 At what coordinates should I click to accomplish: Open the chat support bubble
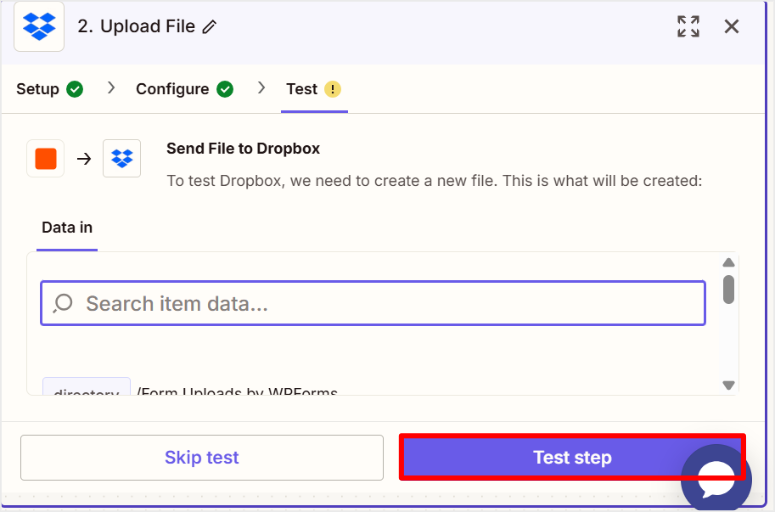tap(716, 478)
